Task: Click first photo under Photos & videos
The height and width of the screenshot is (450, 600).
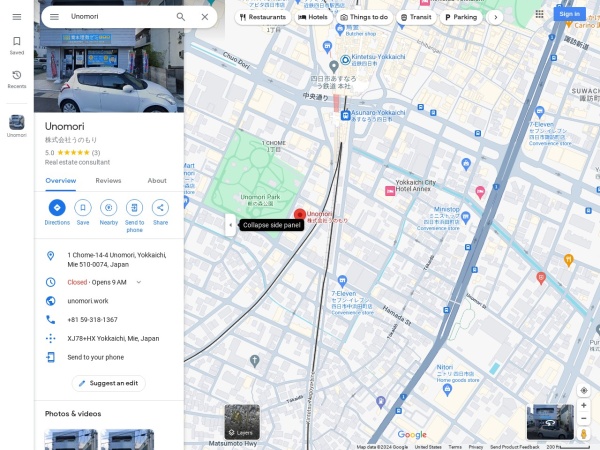Action: [71, 439]
